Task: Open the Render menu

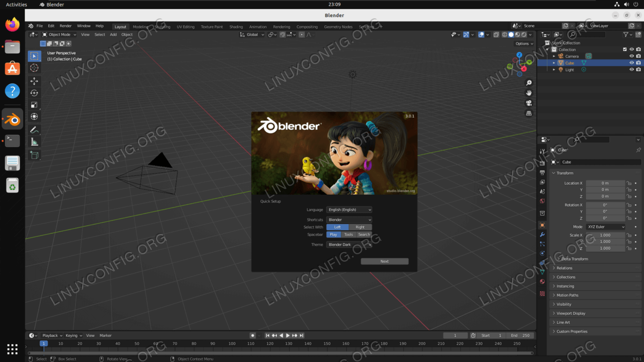Action: click(65, 26)
